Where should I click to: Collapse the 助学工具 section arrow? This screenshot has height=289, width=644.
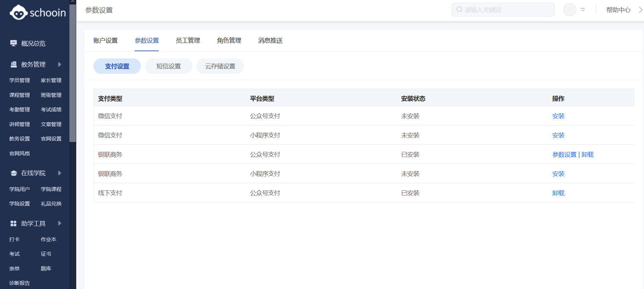click(59, 223)
